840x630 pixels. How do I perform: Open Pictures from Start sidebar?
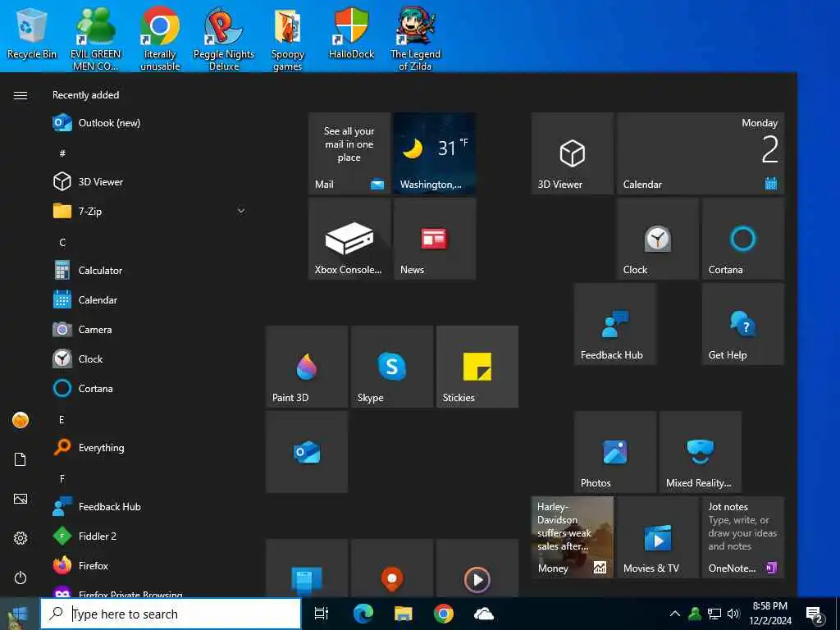tap(21, 500)
